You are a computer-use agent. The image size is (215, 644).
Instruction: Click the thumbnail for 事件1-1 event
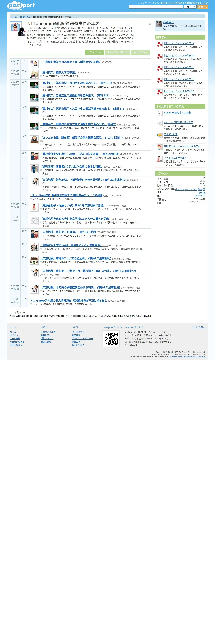pos(34,85)
